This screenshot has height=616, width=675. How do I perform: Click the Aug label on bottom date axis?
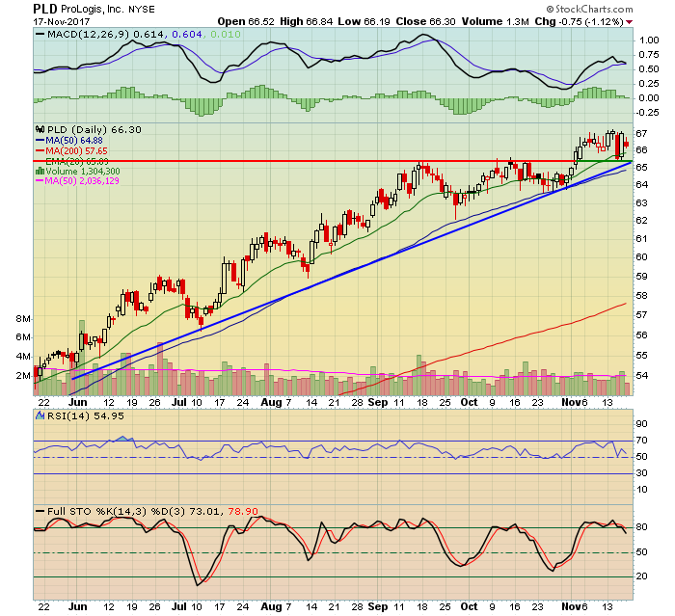click(x=271, y=606)
